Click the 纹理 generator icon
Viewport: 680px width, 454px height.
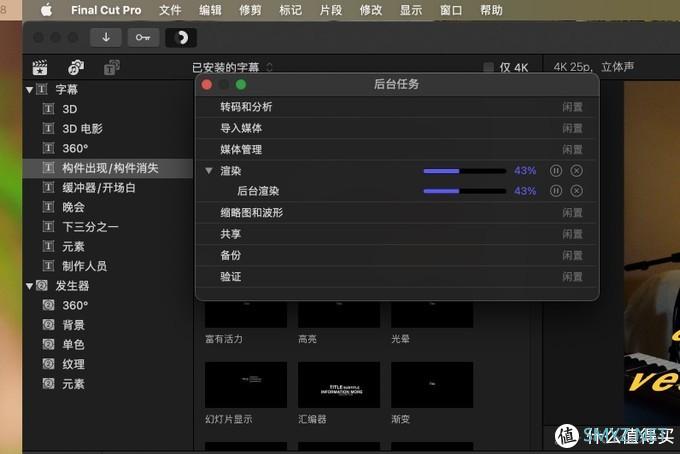coord(49,364)
